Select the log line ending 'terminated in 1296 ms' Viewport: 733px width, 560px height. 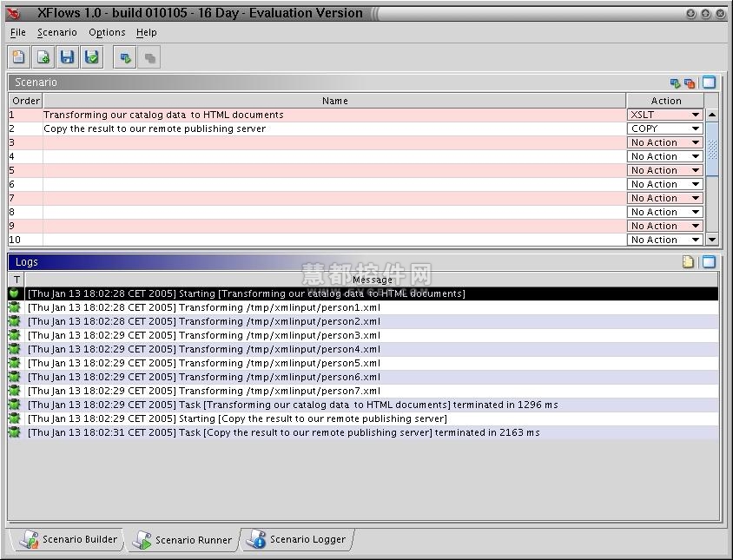point(364,405)
